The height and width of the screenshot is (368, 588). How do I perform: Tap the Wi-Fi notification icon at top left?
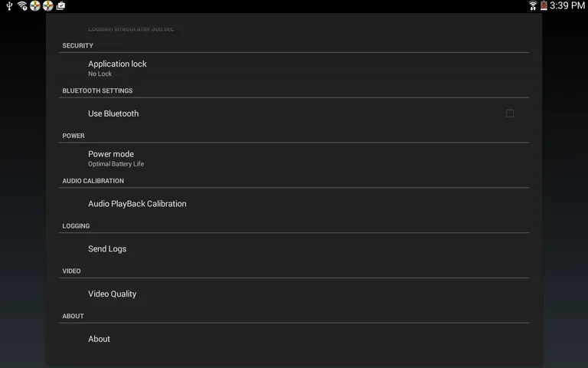tap(22, 6)
